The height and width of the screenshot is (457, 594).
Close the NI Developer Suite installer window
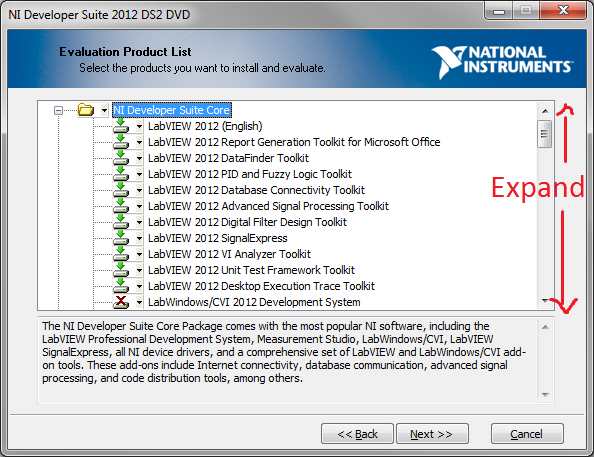pyautogui.click(x=563, y=11)
